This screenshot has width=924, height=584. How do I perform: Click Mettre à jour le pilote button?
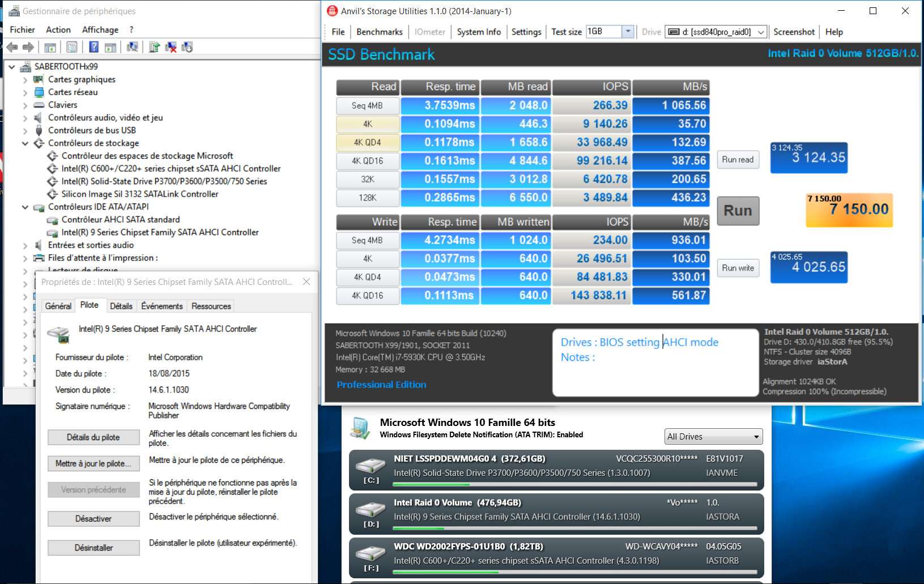pyautogui.click(x=93, y=463)
